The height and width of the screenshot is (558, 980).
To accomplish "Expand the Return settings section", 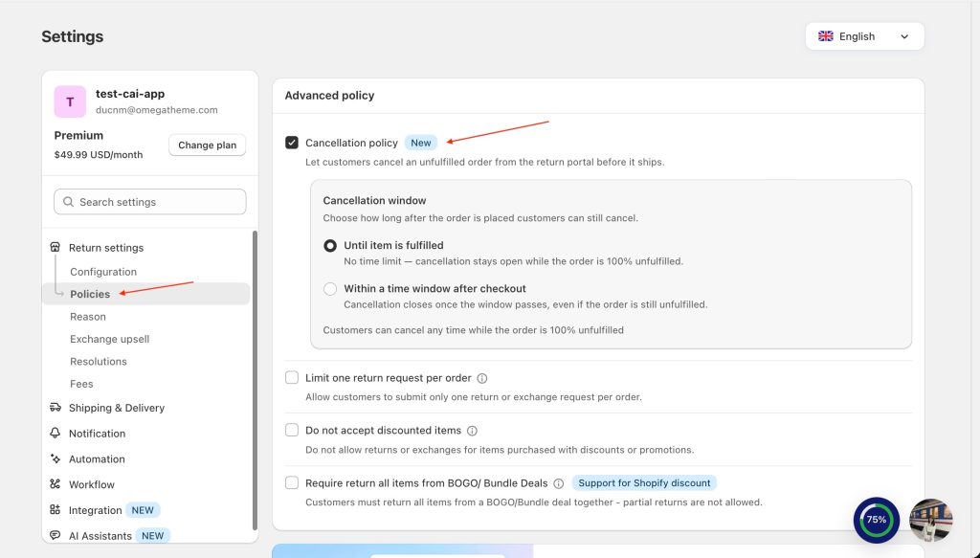I will [x=106, y=248].
